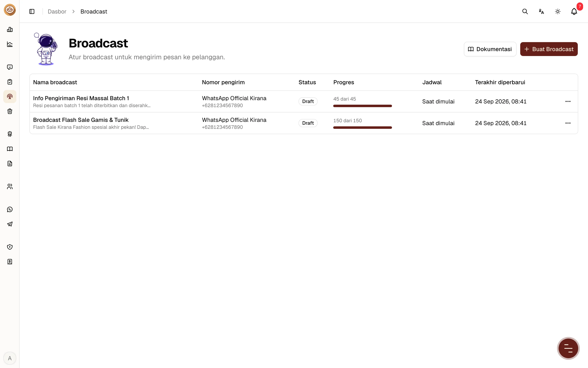Click the Status column header
The image size is (588, 368).
pyautogui.click(x=307, y=82)
